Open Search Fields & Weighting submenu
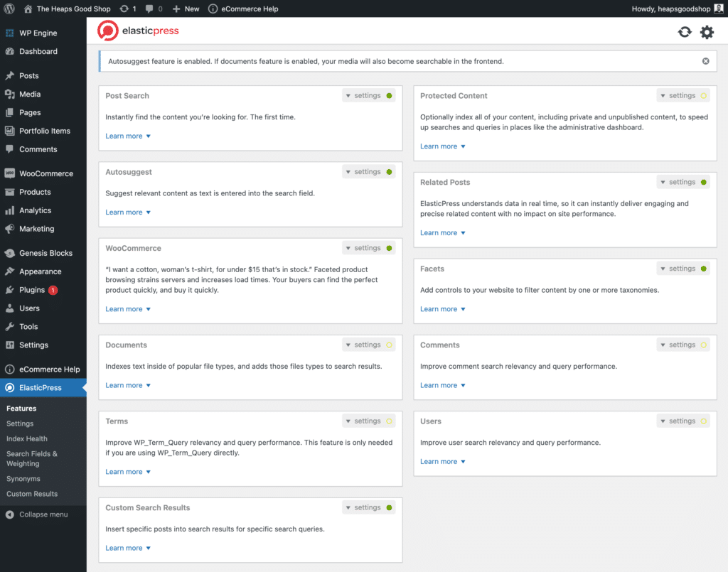Screen dimensions: 728x572 pos(32,459)
